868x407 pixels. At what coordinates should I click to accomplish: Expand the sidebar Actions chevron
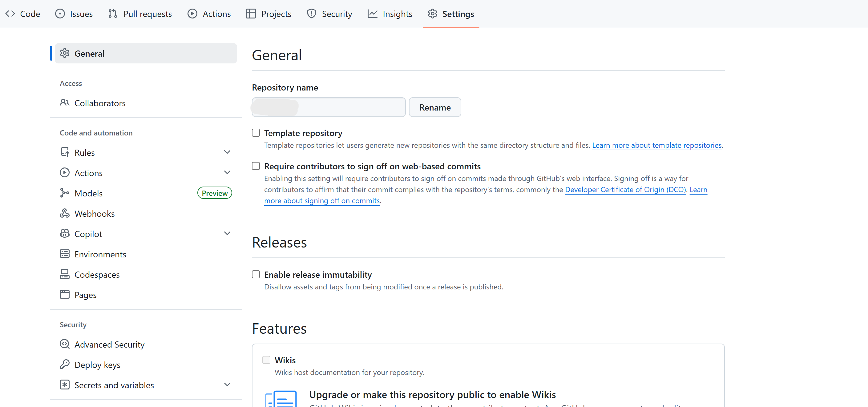click(x=227, y=172)
